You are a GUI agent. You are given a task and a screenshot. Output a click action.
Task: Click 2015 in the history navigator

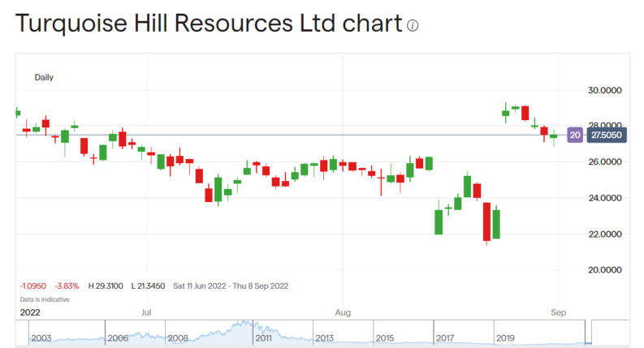(x=385, y=338)
